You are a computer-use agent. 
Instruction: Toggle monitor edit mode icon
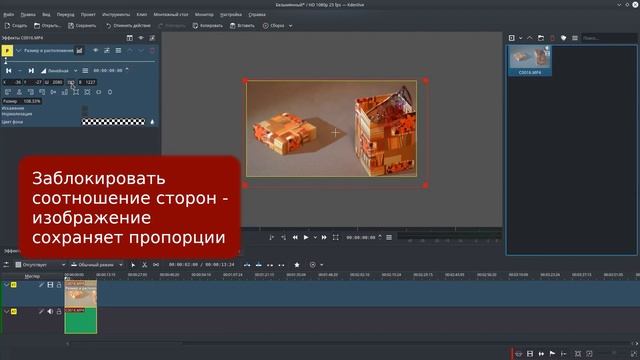[x=336, y=237]
